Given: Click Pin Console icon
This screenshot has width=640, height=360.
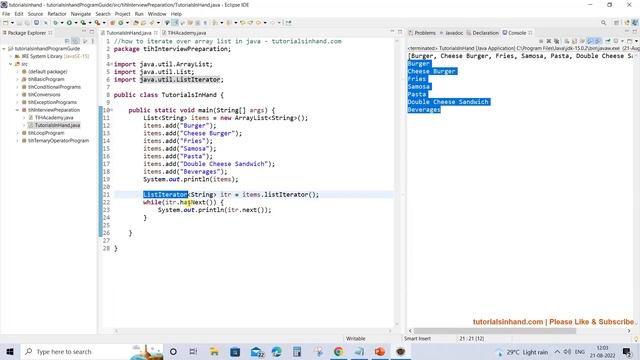Looking at the screenshot, I should pyautogui.click(x=608, y=41).
